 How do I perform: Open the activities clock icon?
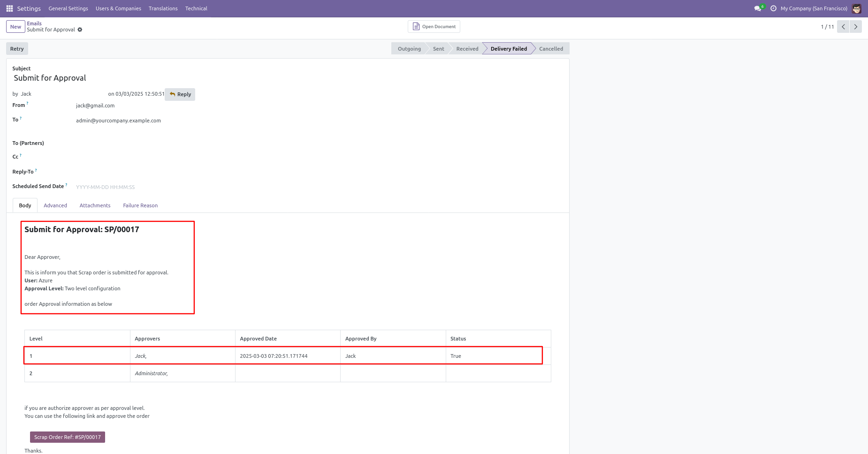pos(773,8)
